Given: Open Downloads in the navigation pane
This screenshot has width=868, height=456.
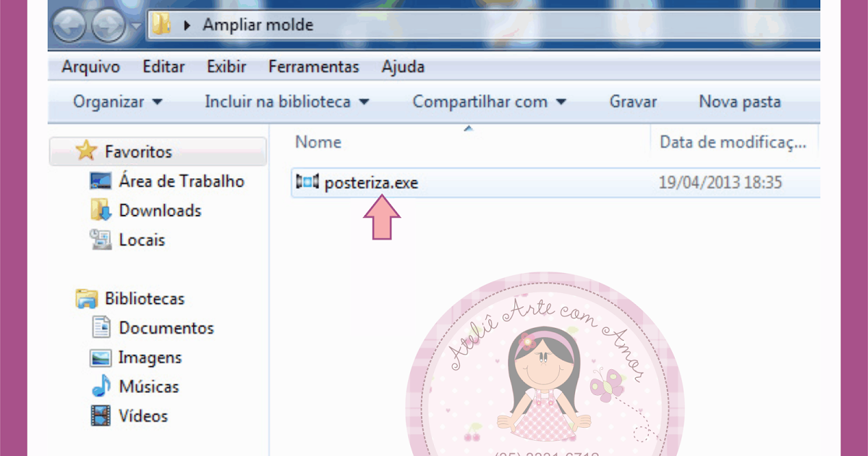Looking at the screenshot, I should point(160,211).
